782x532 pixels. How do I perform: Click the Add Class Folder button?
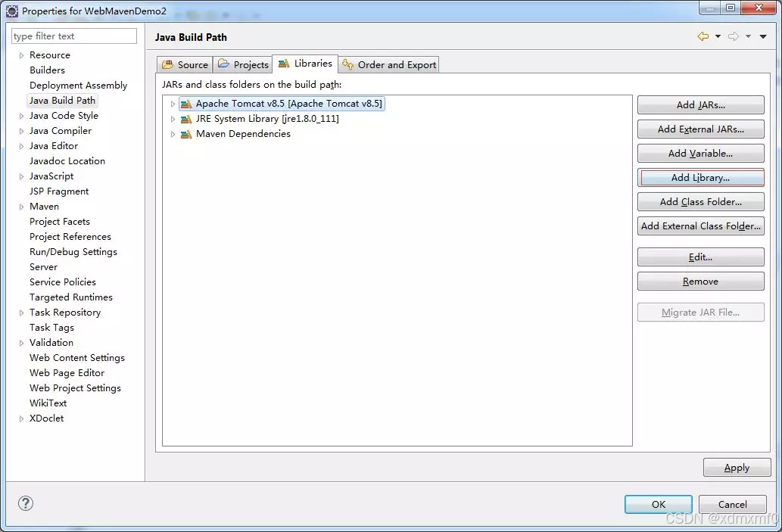coord(701,202)
